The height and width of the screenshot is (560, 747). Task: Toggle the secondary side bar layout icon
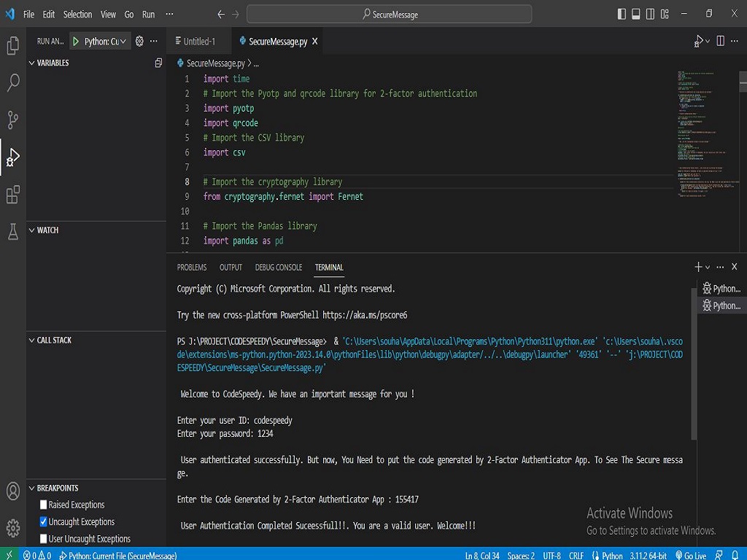[x=650, y=15]
